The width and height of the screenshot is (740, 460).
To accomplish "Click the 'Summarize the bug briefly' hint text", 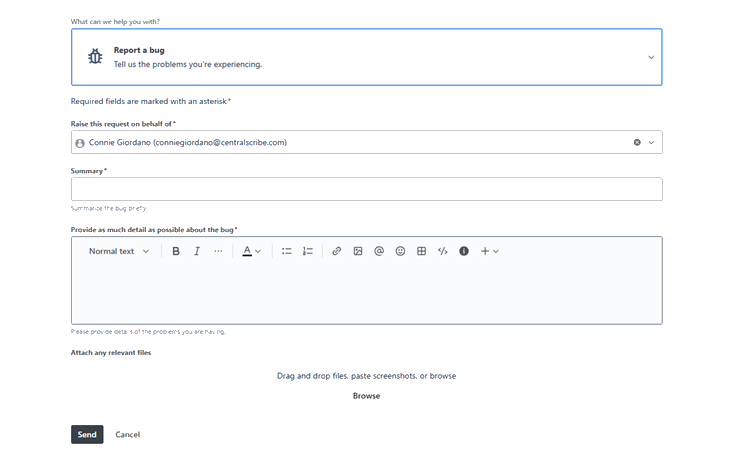I will [109, 208].
